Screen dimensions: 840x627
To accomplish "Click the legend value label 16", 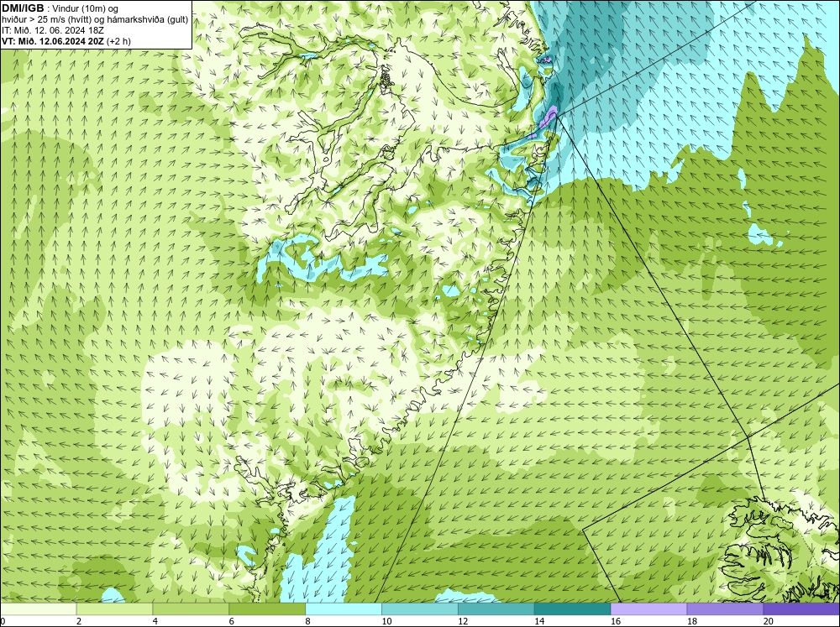I will 616,621.
